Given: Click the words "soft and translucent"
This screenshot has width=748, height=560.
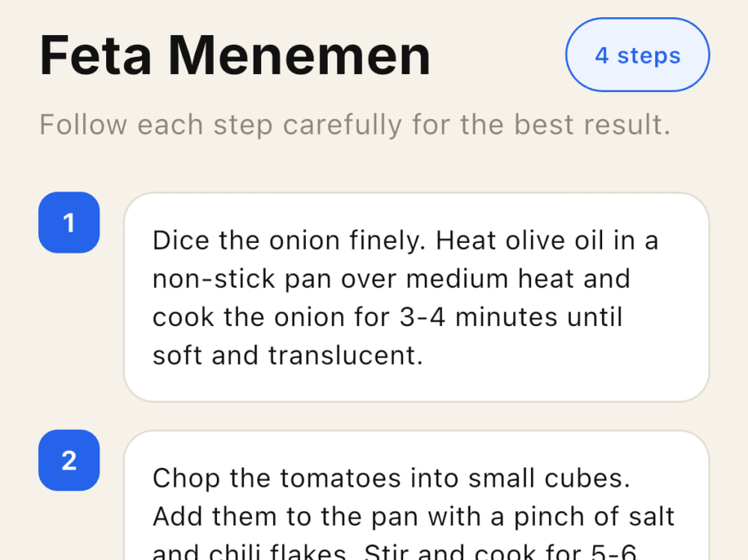Looking at the screenshot, I should click(287, 355).
